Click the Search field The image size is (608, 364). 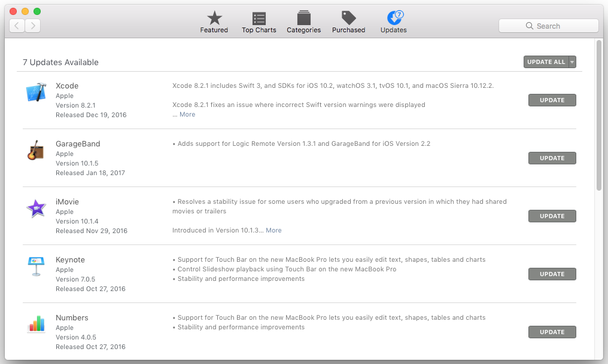click(x=548, y=26)
